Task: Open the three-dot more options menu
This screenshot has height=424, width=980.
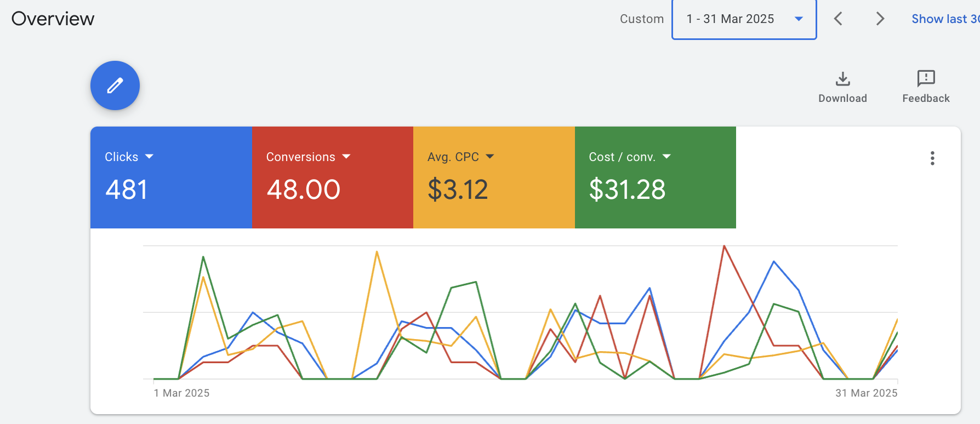Action: pos(932,158)
